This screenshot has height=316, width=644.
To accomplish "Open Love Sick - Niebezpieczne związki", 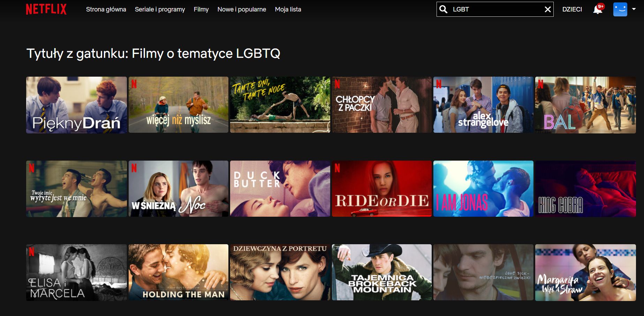I will (x=483, y=272).
